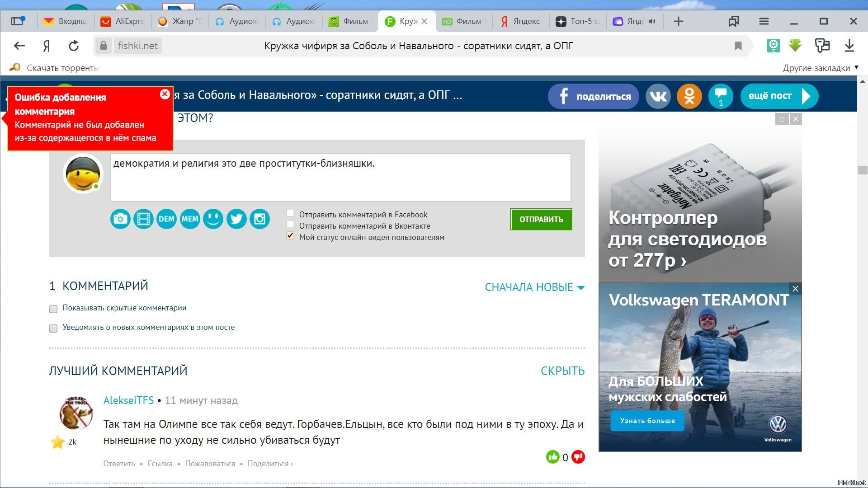Image resolution: width=868 pixels, height=488 pixels.
Task: Toggle the tab sidebar panel icon
Action: (x=18, y=21)
